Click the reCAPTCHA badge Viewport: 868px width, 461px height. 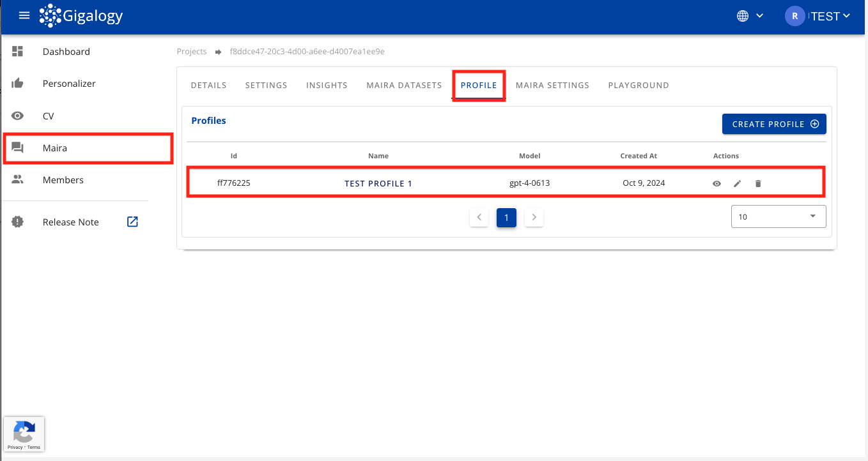tap(24, 434)
